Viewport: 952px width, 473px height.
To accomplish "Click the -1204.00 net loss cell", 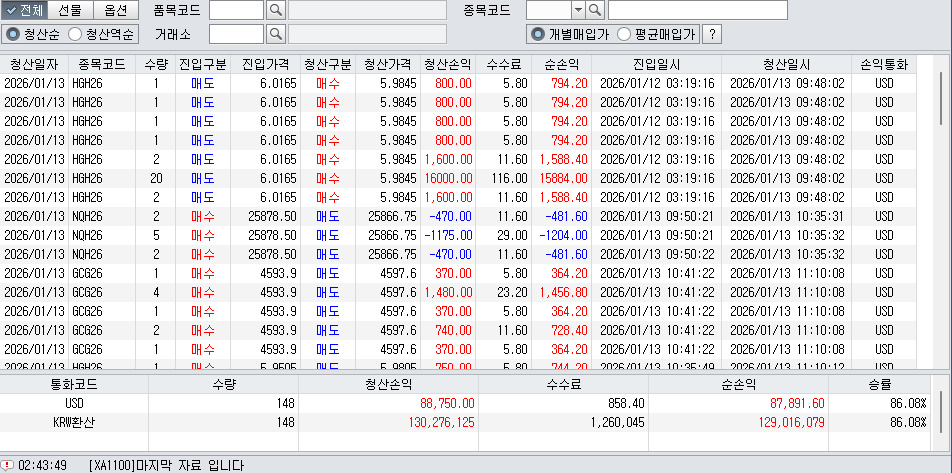I will click(x=562, y=236).
